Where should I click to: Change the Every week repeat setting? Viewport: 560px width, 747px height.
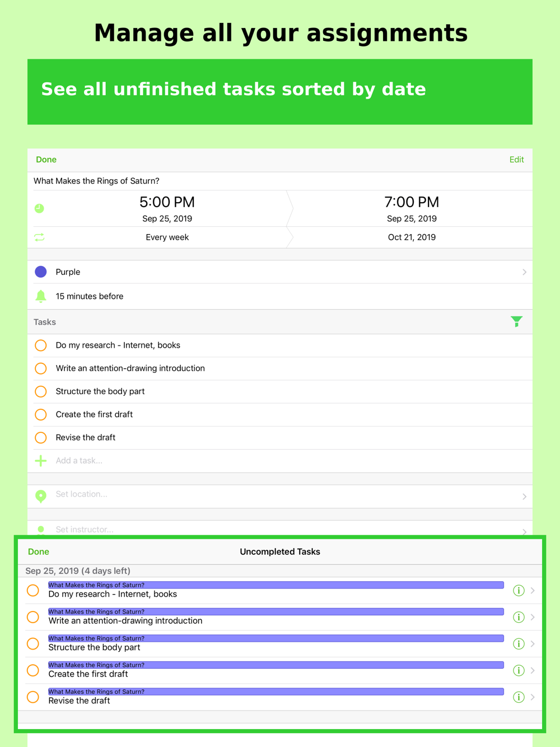167,237
